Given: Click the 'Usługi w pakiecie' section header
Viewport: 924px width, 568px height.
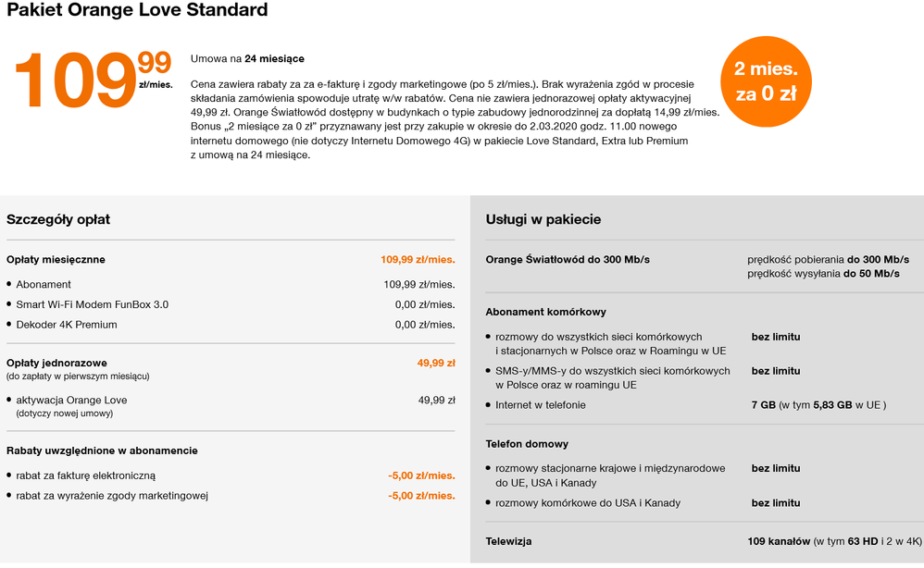Looking at the screenshot, I should pyautogui.click(x=543, y=219).
